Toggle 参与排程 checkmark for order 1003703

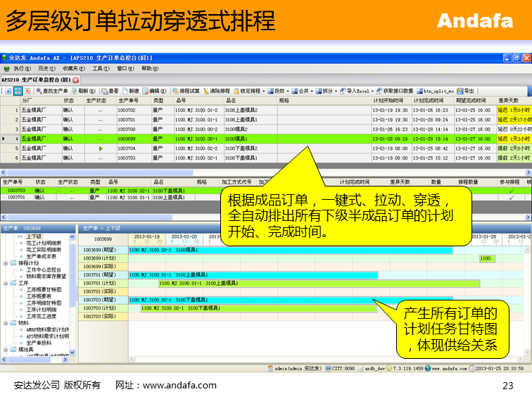click(512, 191)
